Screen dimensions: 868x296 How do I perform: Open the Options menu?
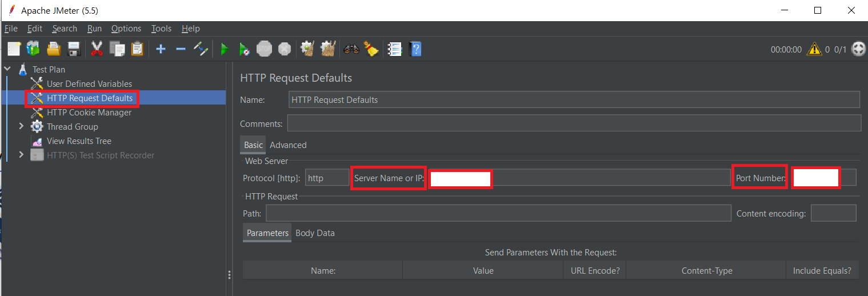click(126, 29)
